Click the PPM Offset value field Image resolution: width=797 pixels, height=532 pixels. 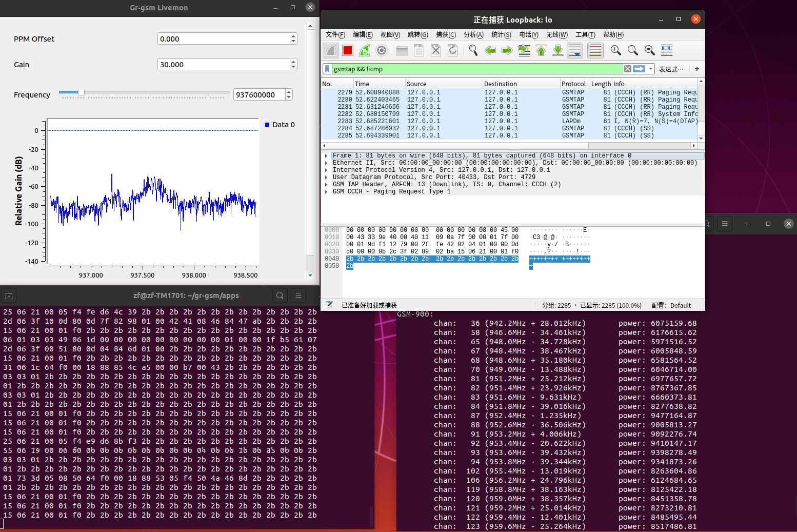[224, 38]
